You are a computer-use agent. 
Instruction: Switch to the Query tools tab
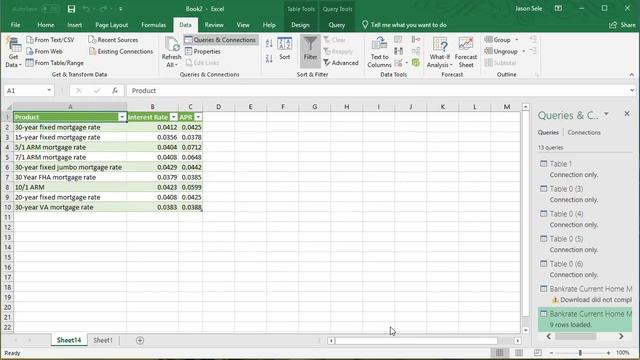pyautogui.click(x=337, y=25)
